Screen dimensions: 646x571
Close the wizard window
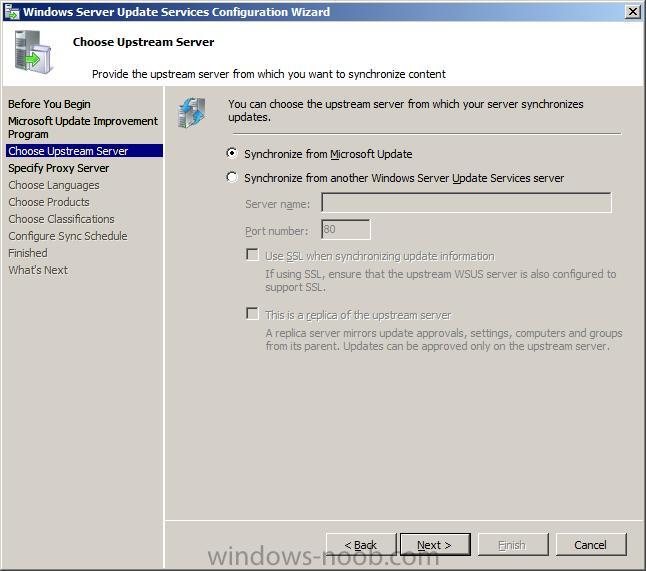click(x=632, y=12)
